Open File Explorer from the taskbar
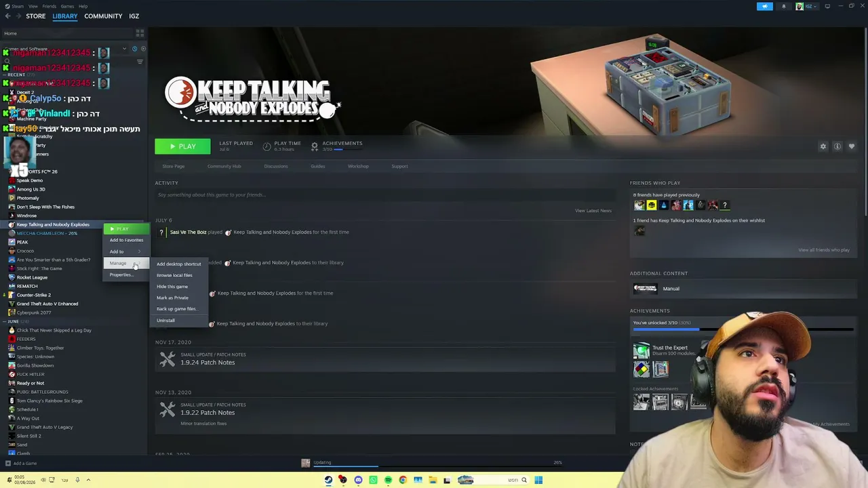 tap(433, 480)
